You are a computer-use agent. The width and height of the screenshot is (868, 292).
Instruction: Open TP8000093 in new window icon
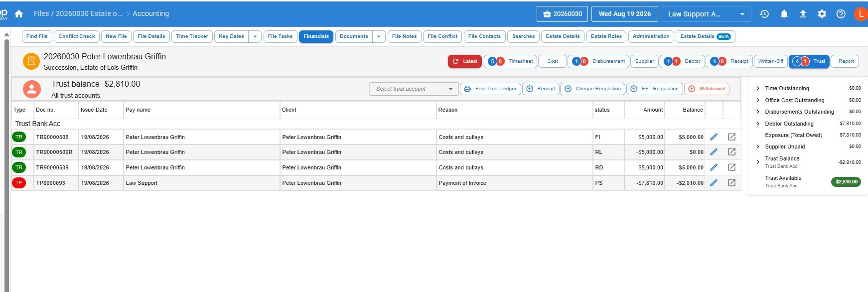point(731,183)
